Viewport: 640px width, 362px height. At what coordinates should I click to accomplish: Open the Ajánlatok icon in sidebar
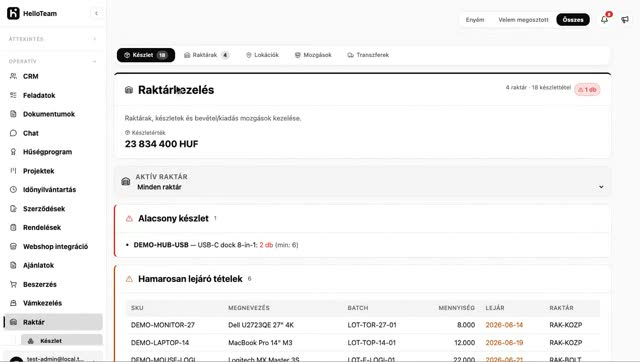click(x=13, y=265)
